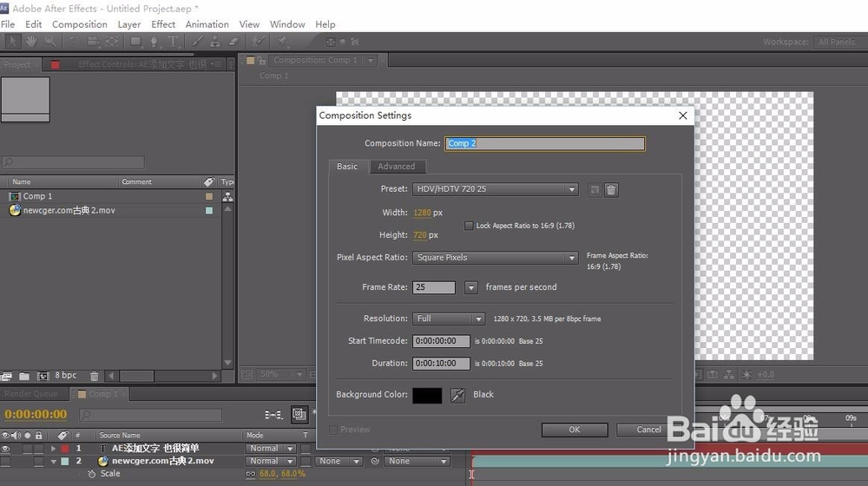Select the Horizontal Type tool
Viewport: 868px width, 486px height.
pyautogui.click(x=173, y=41)
